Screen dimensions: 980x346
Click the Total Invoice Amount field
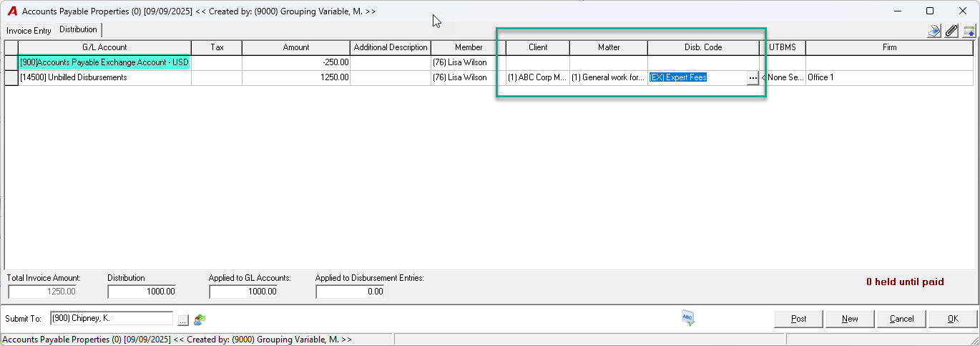pyautogui.click(x=42, y=292)
